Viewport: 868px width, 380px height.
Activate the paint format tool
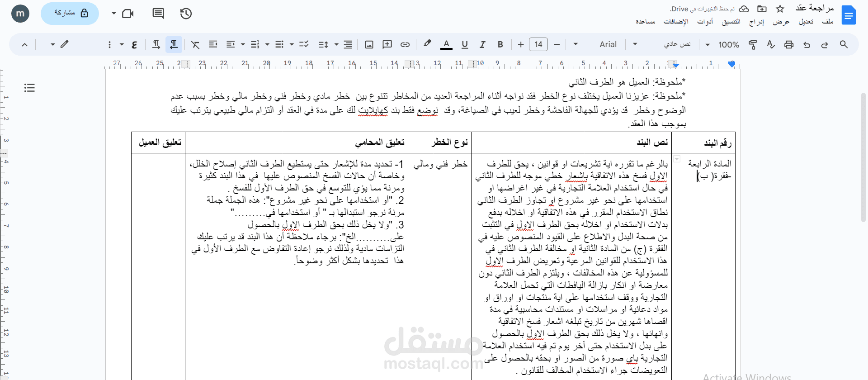pos(753,44)
